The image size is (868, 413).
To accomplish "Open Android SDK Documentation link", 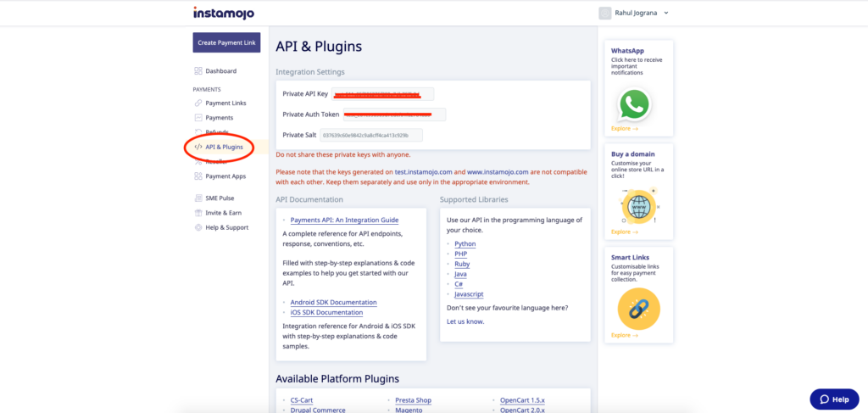I will coord(333,303).
